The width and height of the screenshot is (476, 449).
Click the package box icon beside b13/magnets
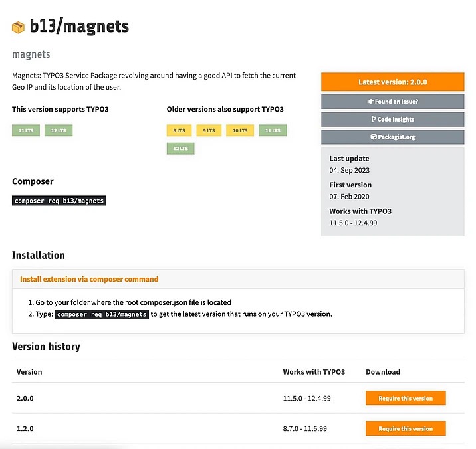coord(19,27)
